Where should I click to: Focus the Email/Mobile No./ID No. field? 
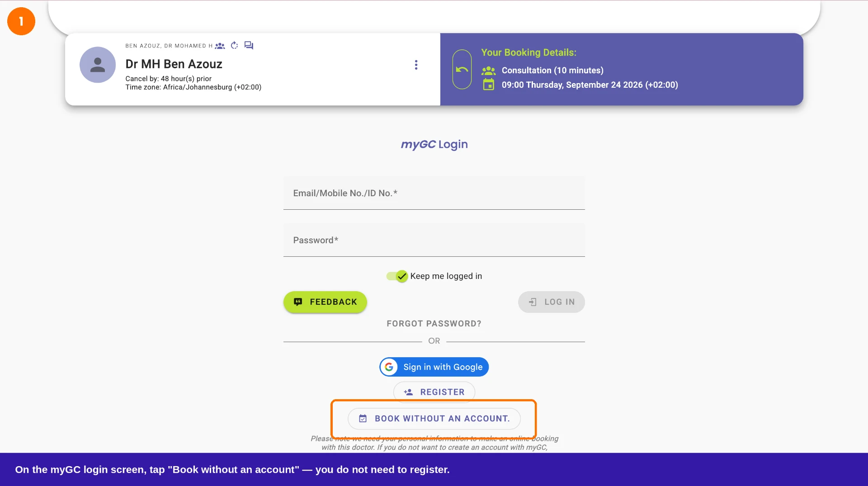[434, 193]
